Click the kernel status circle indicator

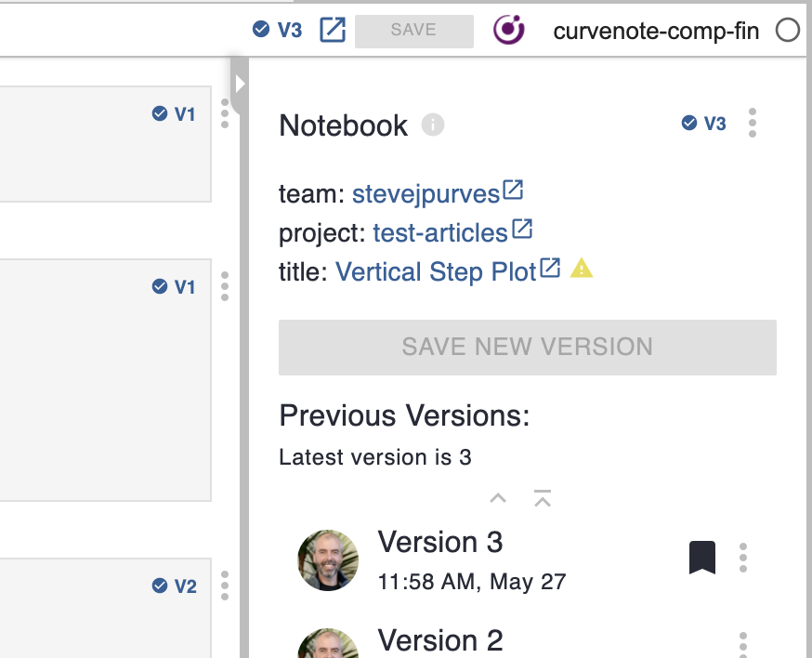(x=787, y=31)
